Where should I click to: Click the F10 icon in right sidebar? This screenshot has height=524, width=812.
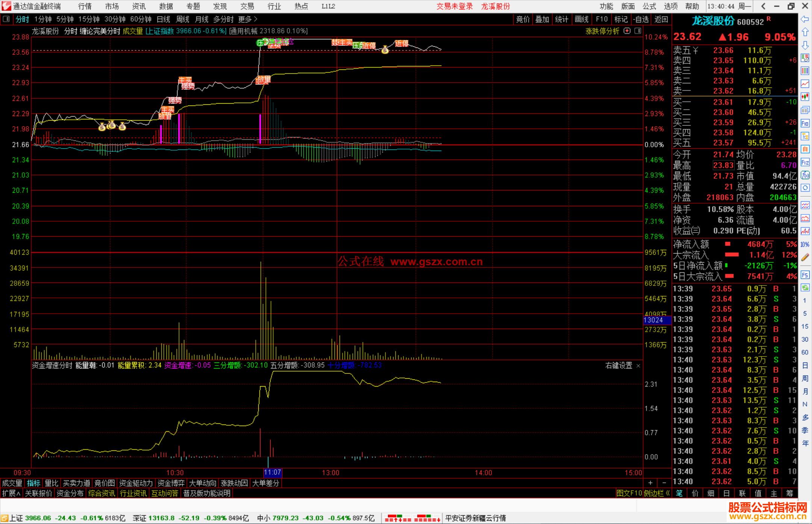pos(805,123)
